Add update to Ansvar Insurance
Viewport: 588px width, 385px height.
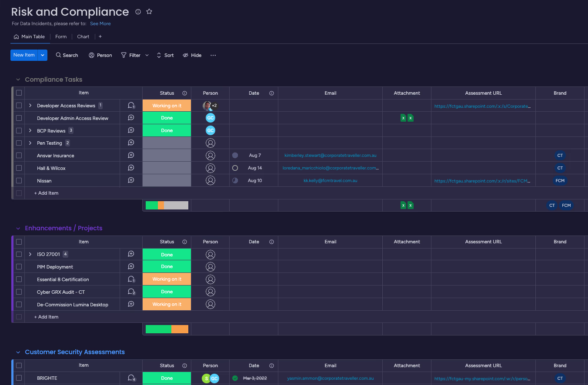pyautogui.click(x=131, y=155)
